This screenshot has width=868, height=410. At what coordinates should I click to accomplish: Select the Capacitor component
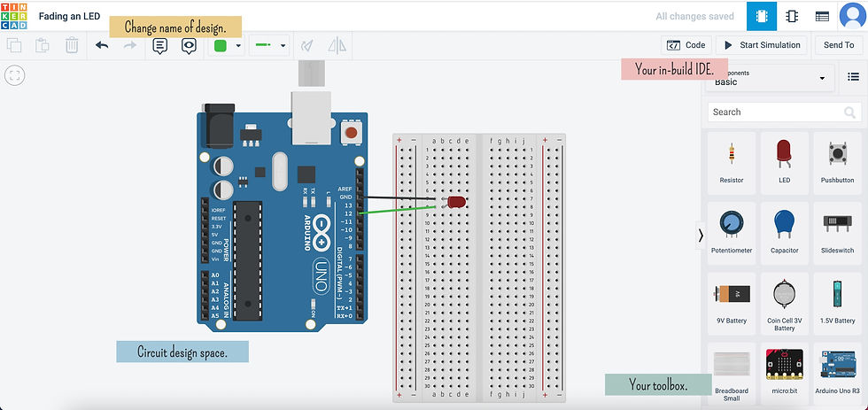tap(784, 233)
